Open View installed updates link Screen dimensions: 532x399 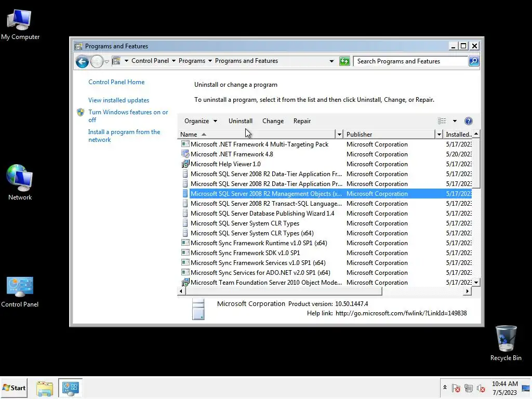coord(119,100)
